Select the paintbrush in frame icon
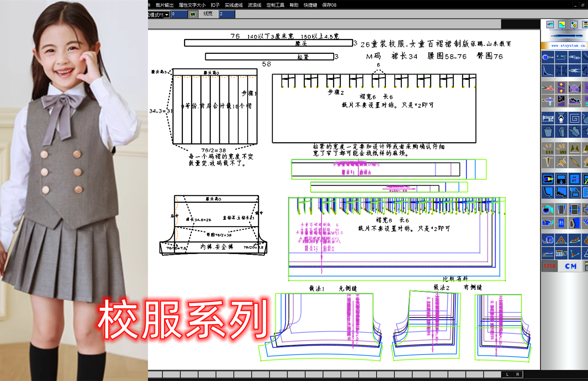 point(548,179)
